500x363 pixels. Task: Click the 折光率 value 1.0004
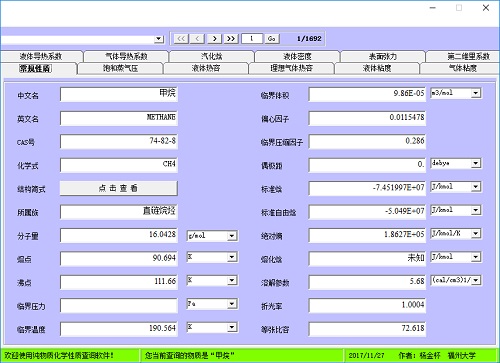coord(367,305)
